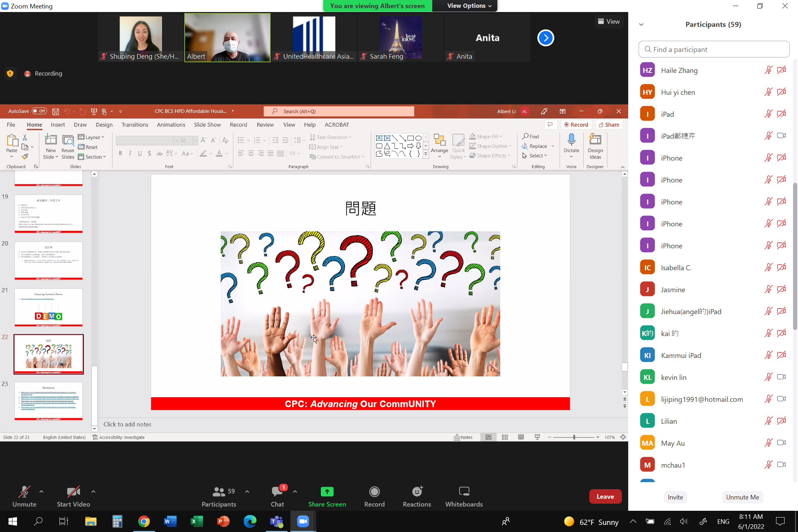Image resolution: width=798 pixels, height=532 pixels.
Task: Click the Unmute microphone button in Zoom
Action: point(24,496)
